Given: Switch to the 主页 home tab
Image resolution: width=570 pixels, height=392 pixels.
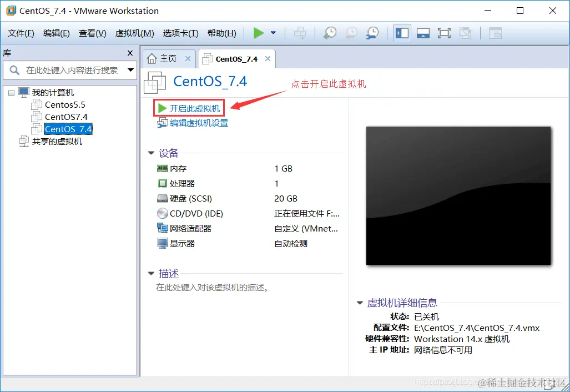Looking at the screenshot, I should pyautogui.click(x=167, y=58).
